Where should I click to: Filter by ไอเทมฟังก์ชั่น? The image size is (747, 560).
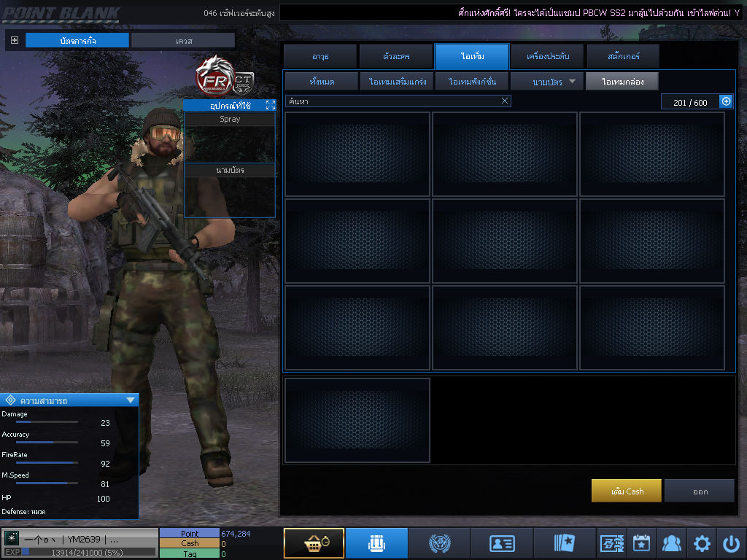(x=472, y=82)
